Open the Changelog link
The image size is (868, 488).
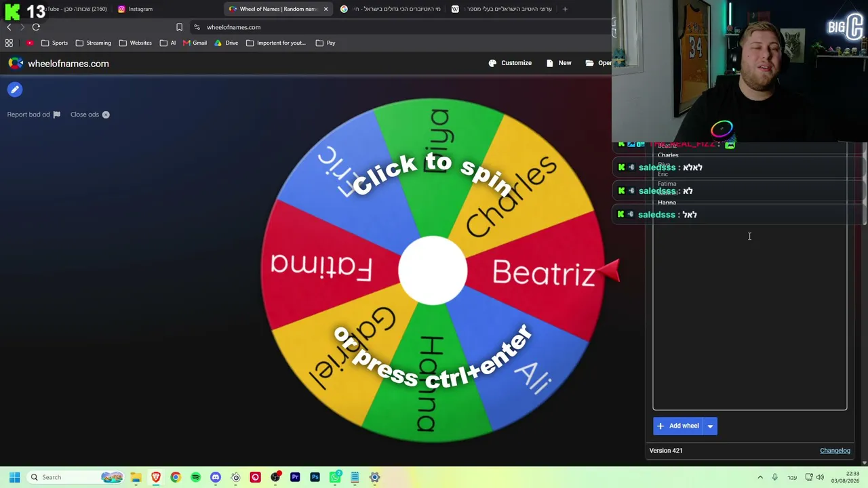pos(835,451)
